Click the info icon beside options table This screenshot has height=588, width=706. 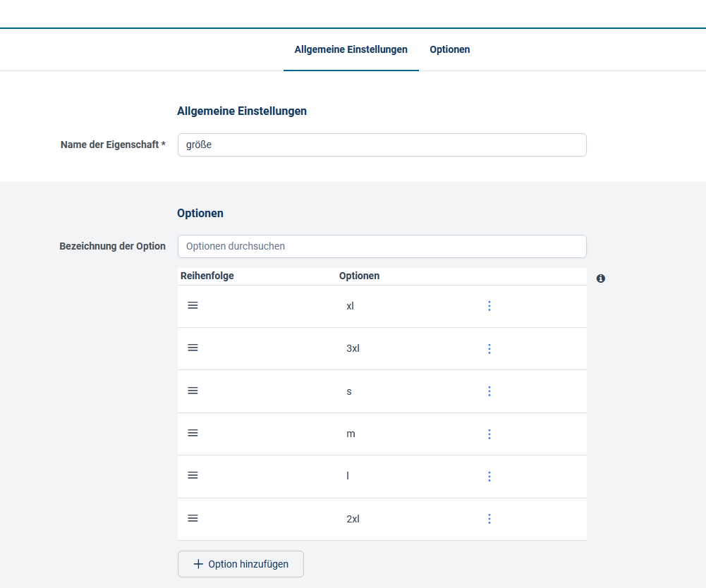coord(601,278)
